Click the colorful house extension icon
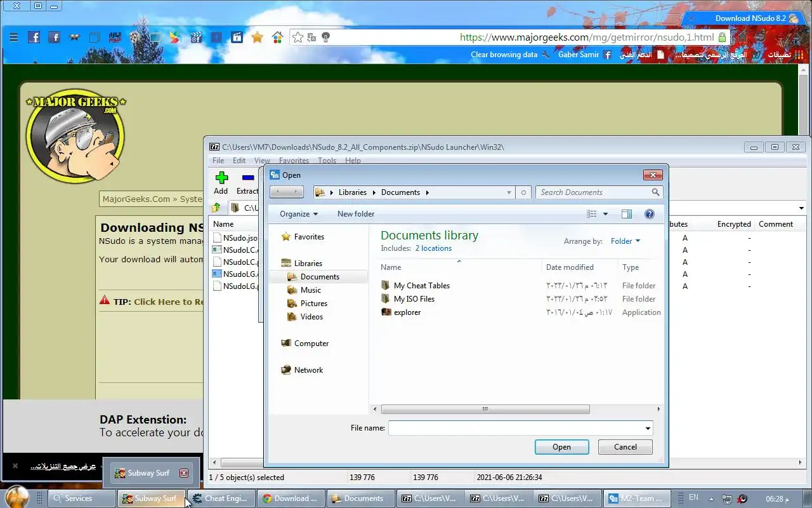812x508 pixels. pos(277,37)
